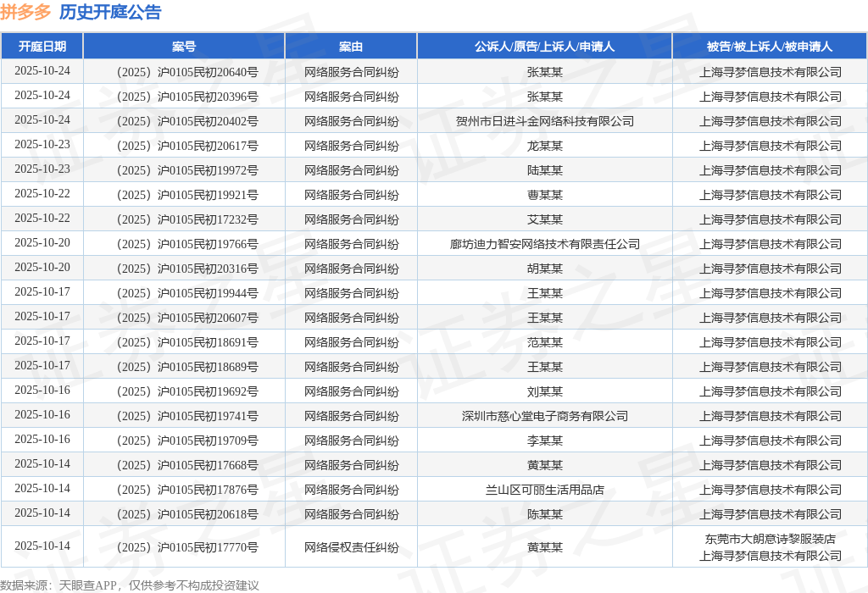This screenshot has width=868, height=593.
Task: Click date 2025-10-23 in row 19972号
Action: (42, 169)
